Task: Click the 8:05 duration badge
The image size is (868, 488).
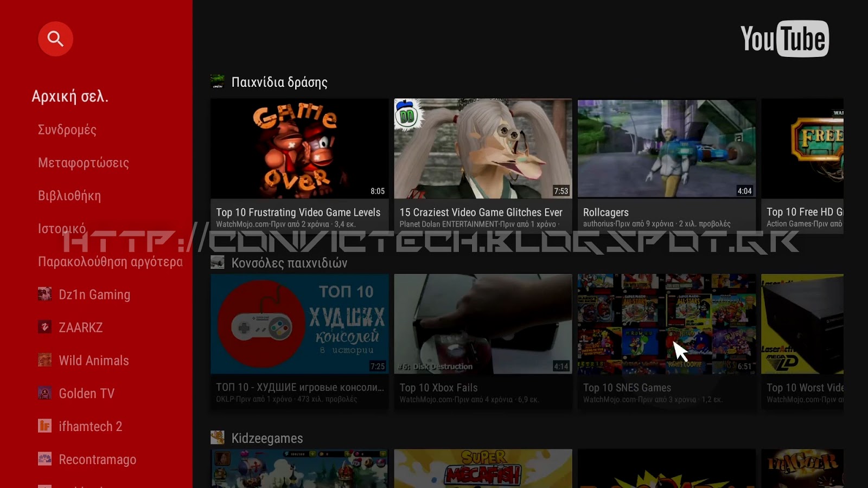Action: (378, 191)
